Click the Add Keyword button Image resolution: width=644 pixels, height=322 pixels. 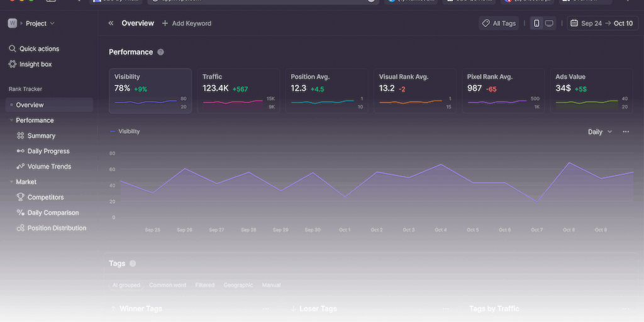point(187,23)
